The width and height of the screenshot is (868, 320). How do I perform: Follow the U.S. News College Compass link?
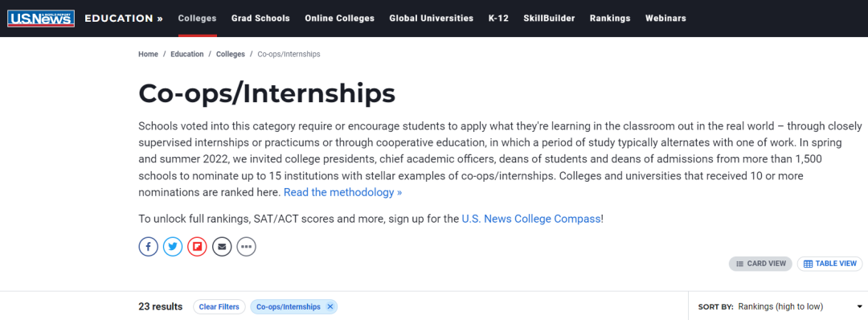coord(531,219)
